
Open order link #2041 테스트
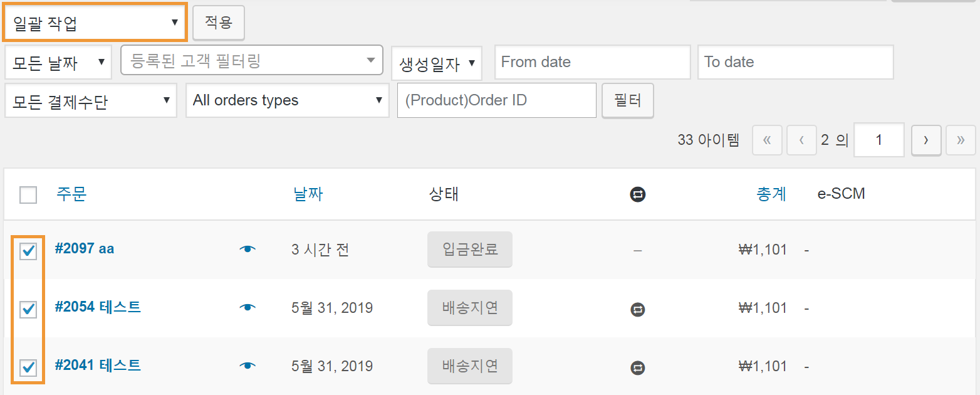click(x=98, y=365)
